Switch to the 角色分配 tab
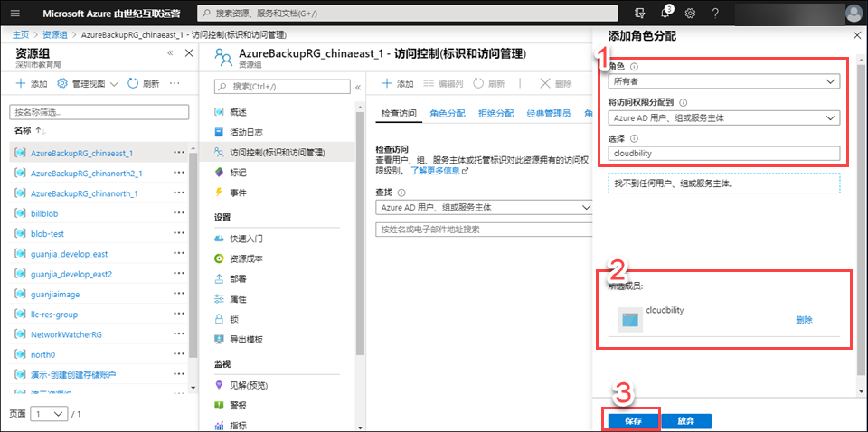This screenshot has width=868, height=432. (x=448, y=113)
